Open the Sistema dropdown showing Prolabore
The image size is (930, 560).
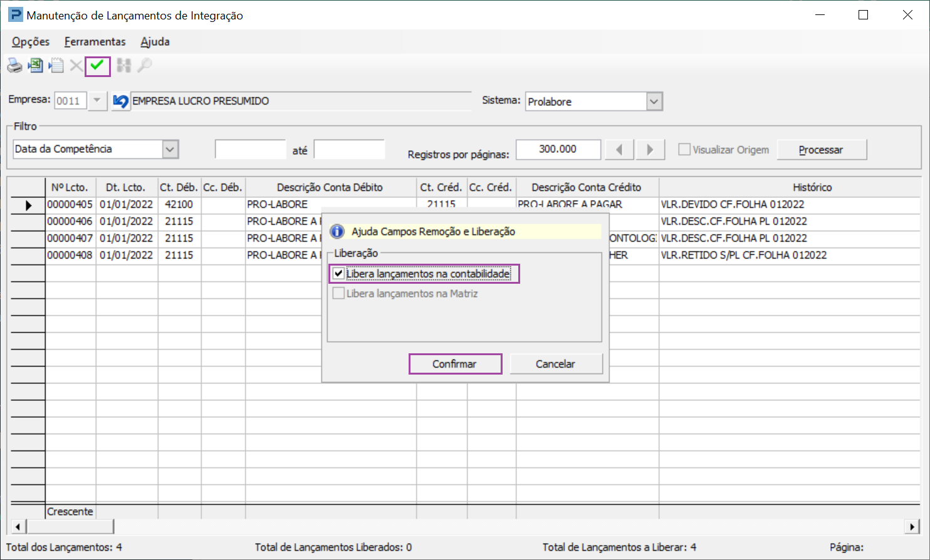coord(654,101)
